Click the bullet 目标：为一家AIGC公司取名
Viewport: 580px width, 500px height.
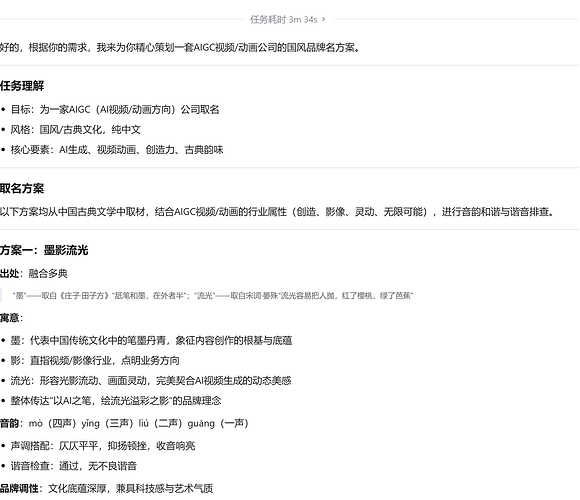[115, 109]
